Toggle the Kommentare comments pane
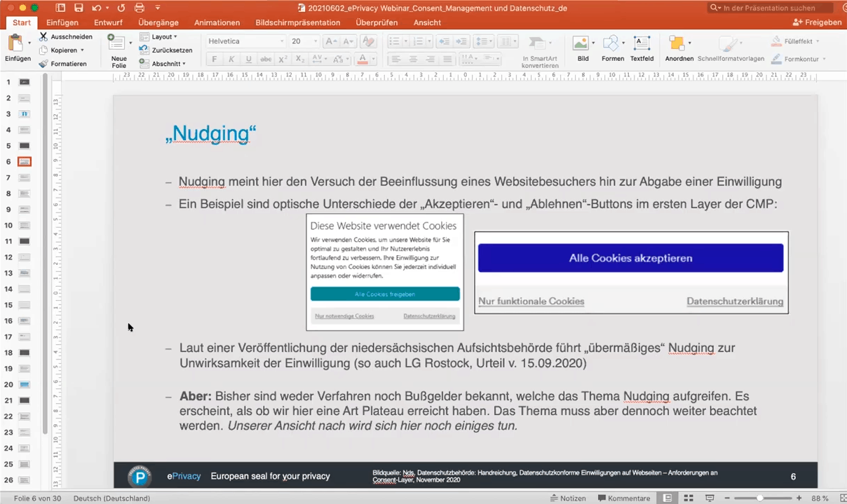847x504 pixels. [x=624, y=498]
